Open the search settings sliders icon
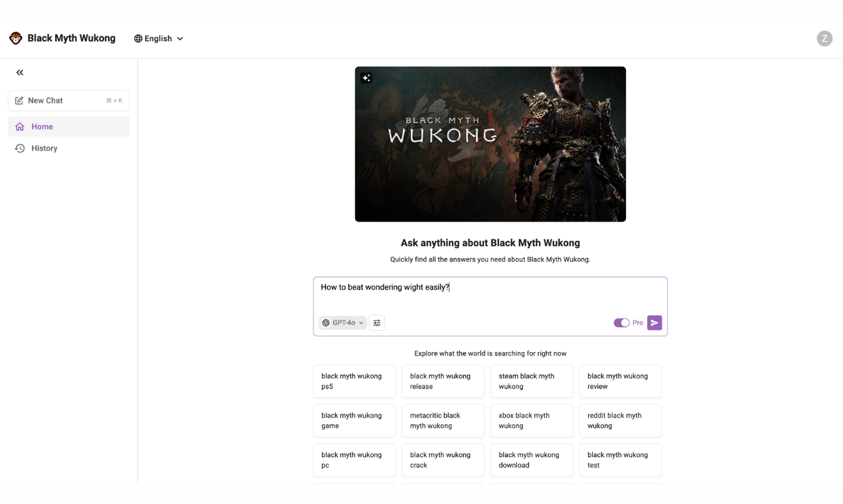The width and height of the screenshot is (843, 504). pos(377,323)
